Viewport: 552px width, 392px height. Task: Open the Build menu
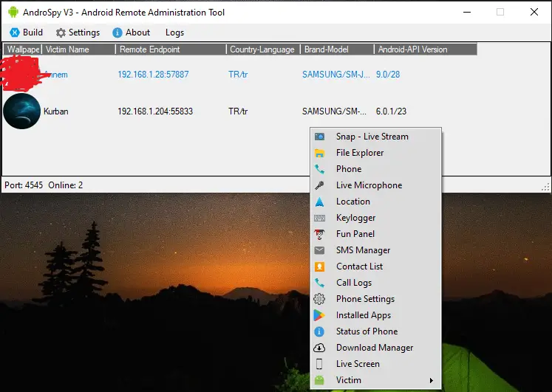click(26, 32)
